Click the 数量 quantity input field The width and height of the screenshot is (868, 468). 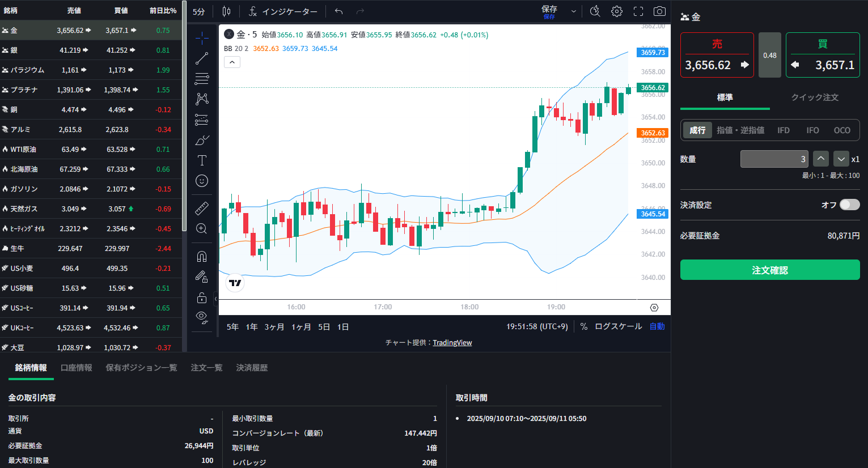(774, 159)
